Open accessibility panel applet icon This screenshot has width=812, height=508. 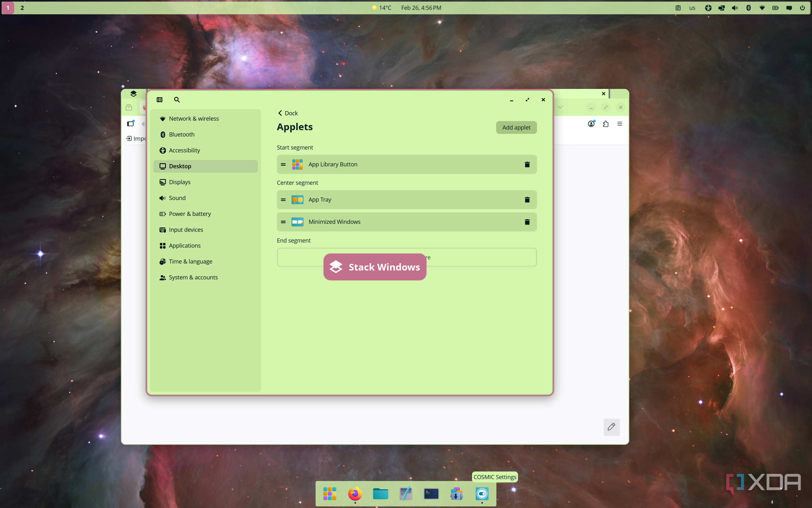[x=708, y=8]
